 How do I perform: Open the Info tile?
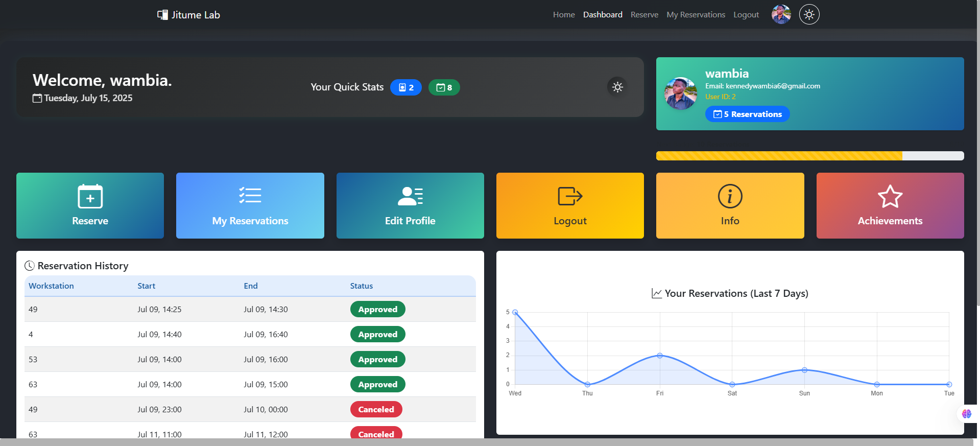(x=730, y=205)
